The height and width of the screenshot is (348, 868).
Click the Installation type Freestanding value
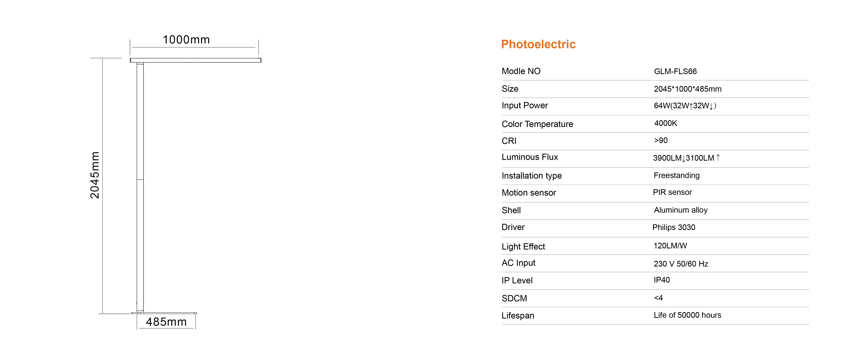(677, 175)
